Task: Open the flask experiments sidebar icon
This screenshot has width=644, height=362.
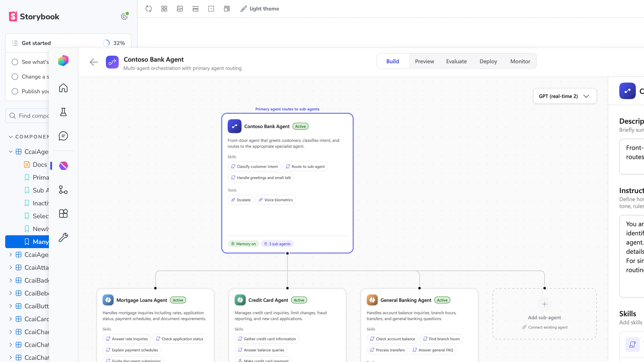Action: [x=63, y=112]
